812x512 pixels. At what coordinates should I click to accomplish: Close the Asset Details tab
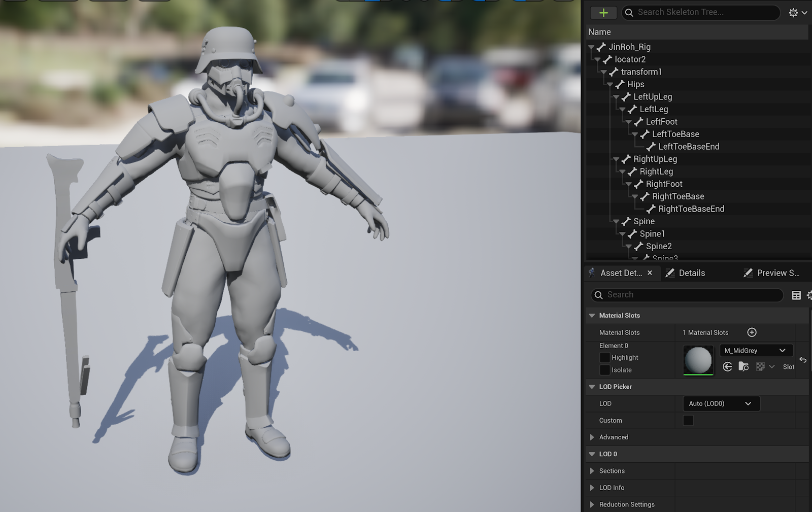coord(650,273)
